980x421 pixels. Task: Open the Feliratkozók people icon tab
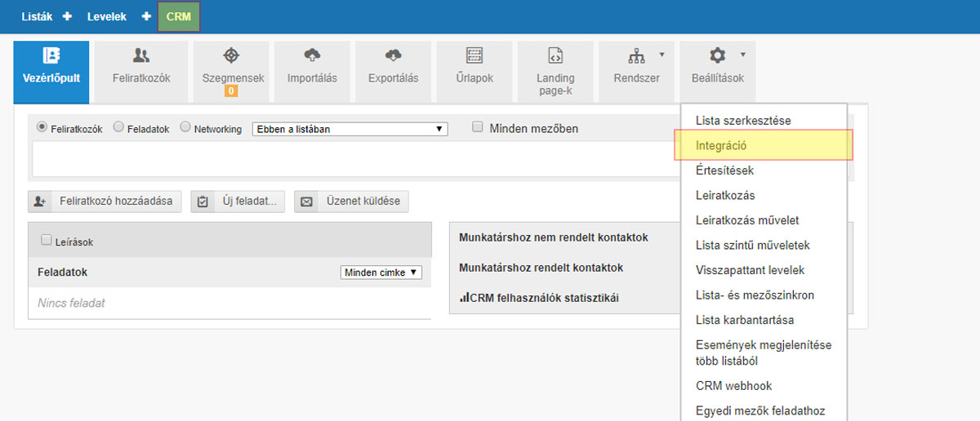[141, 56]
